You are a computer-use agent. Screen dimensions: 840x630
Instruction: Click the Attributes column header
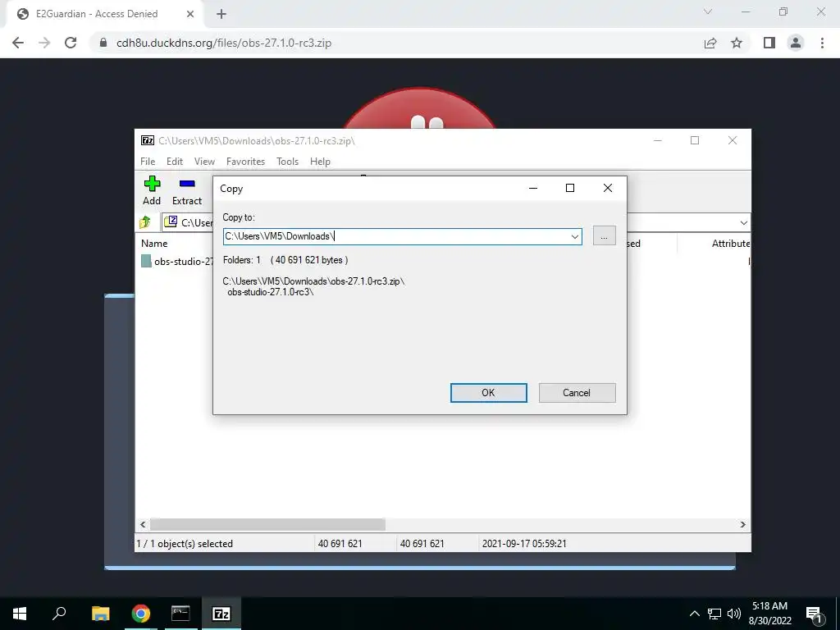pos(731,243)
